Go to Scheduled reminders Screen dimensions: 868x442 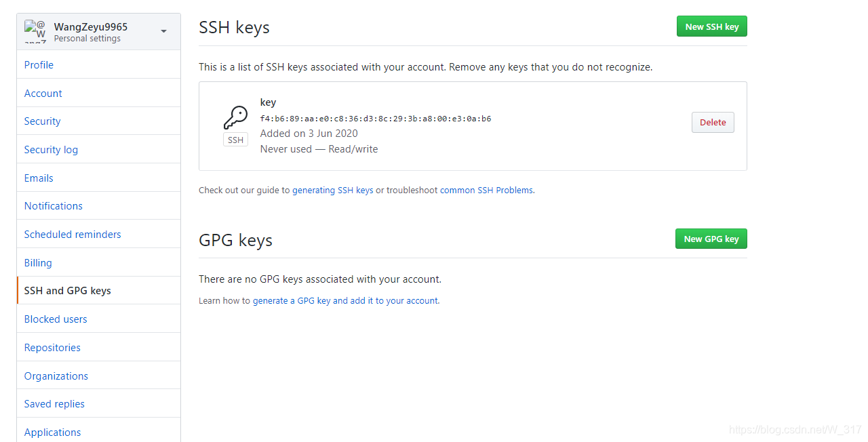click(73, 234)
